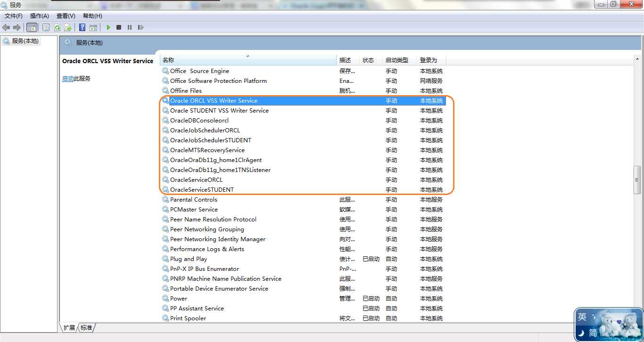Sort by the 登录为 column header

[x=431, y=60]
